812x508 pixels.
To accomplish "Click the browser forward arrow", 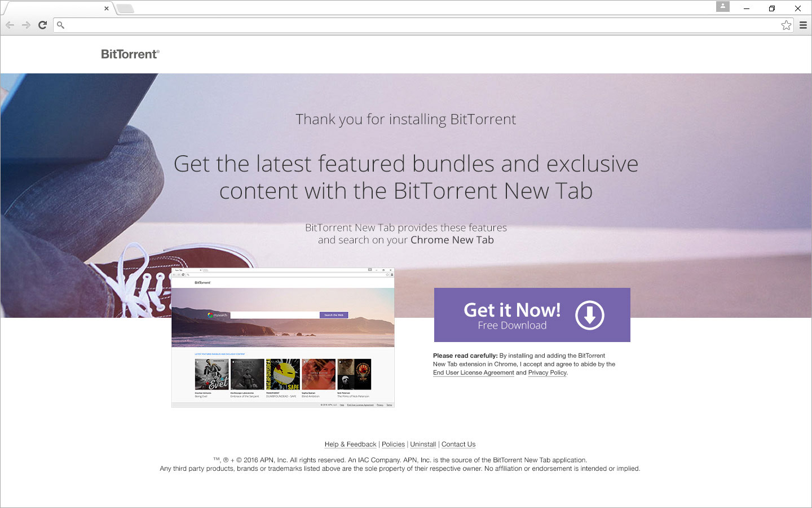I will tap(26, 25).
